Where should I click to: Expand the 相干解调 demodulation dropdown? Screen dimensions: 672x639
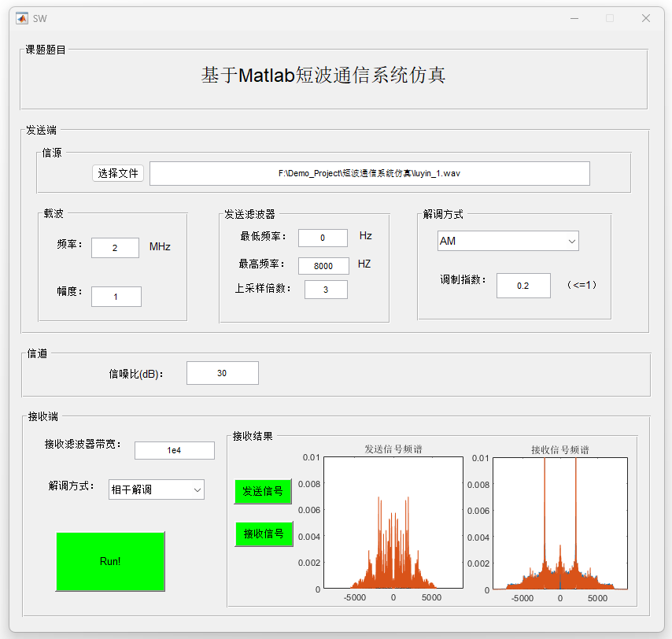[157, 489]
